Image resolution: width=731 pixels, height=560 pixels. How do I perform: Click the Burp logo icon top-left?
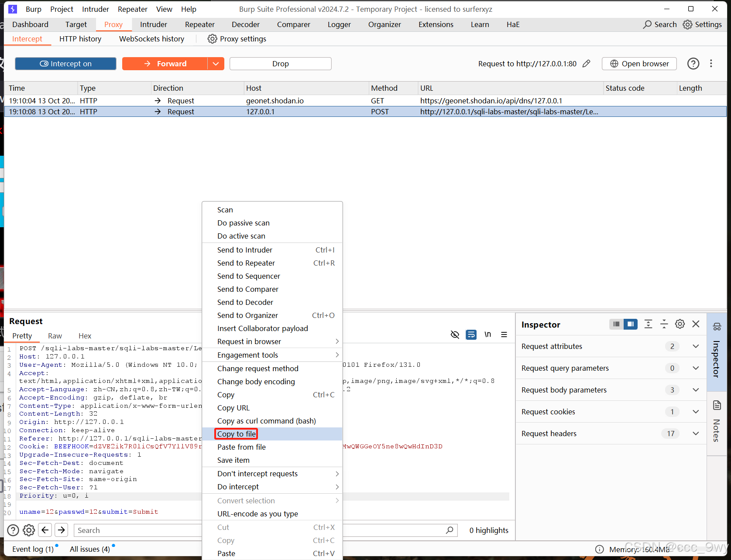pos(12,9)
